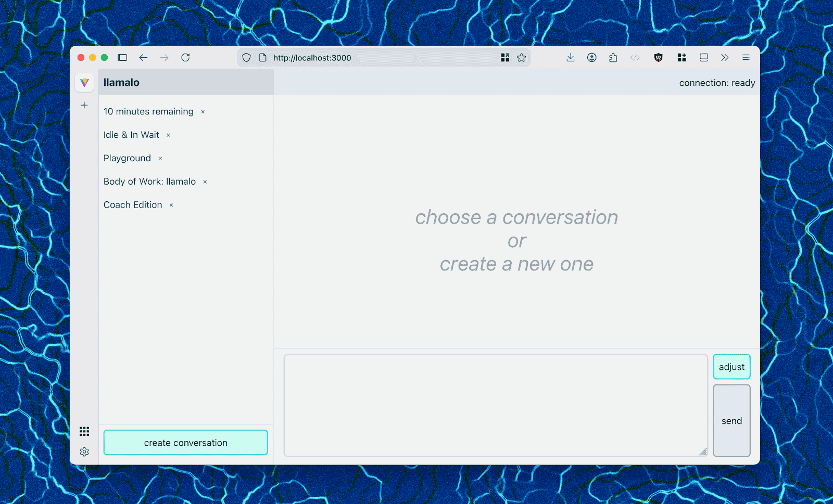Bookmark the page with the star icon

click(521, 58)
